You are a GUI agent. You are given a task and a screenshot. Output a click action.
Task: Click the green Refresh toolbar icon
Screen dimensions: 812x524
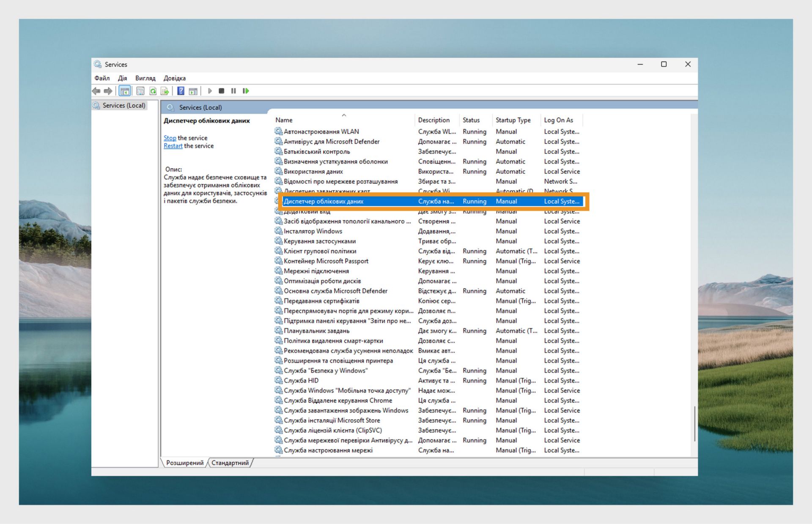tap(153, 91)
